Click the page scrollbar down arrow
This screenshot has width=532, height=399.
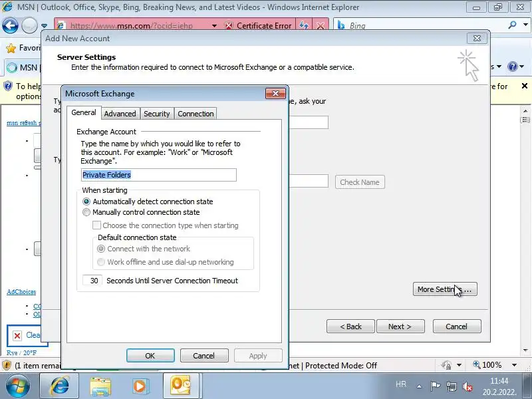(525, 350)
